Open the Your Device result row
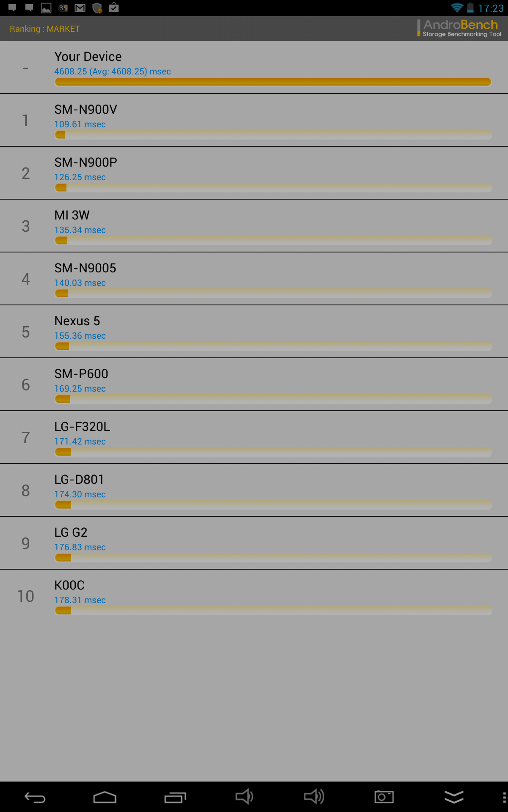508x812 pixels. pyautogui.click(x=254, y=67)
